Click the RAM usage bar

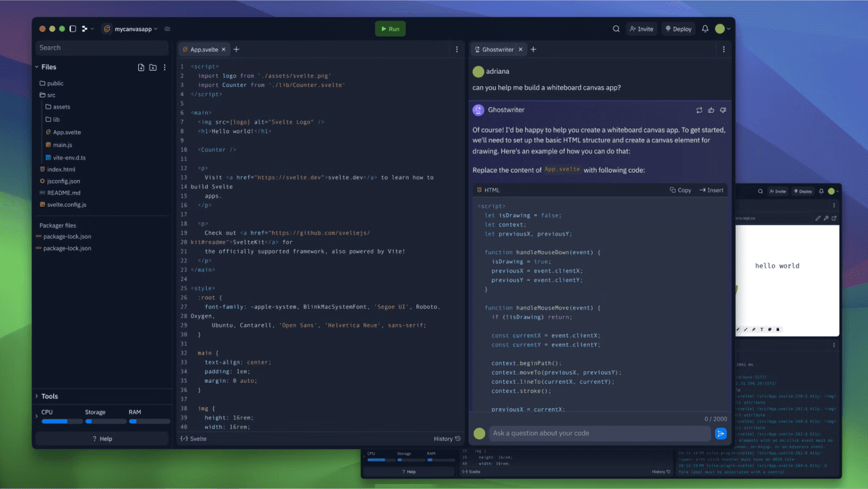pyautogui.click(x=150, y=422)
